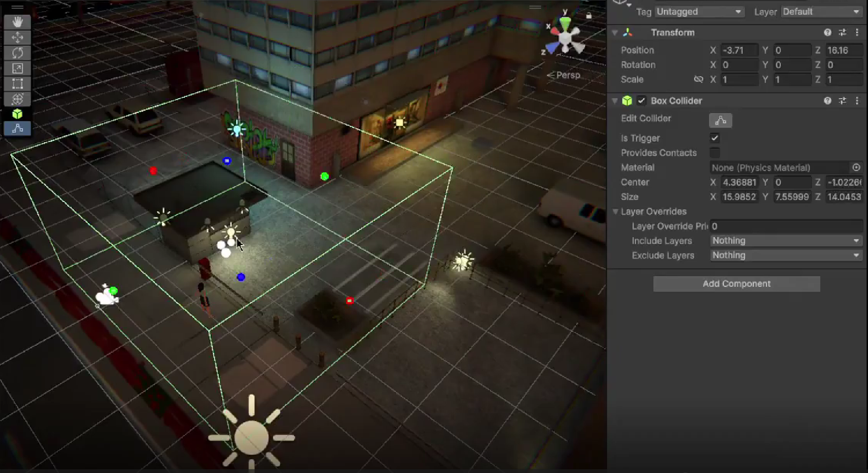Select the Move tool
This screenshot has height=473, width=868.
[x=18, y=38]
